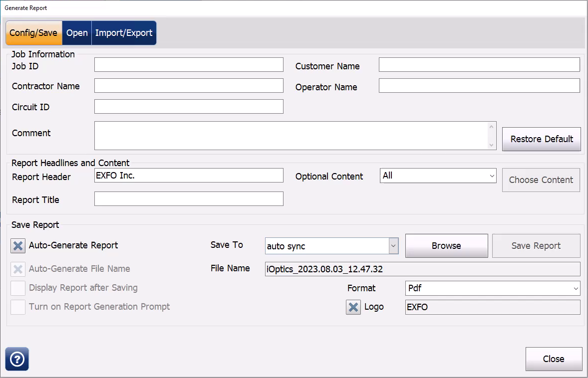
Task: Uncheck the Auto-Generate Report checkbox
Action: tap(18, 246)
